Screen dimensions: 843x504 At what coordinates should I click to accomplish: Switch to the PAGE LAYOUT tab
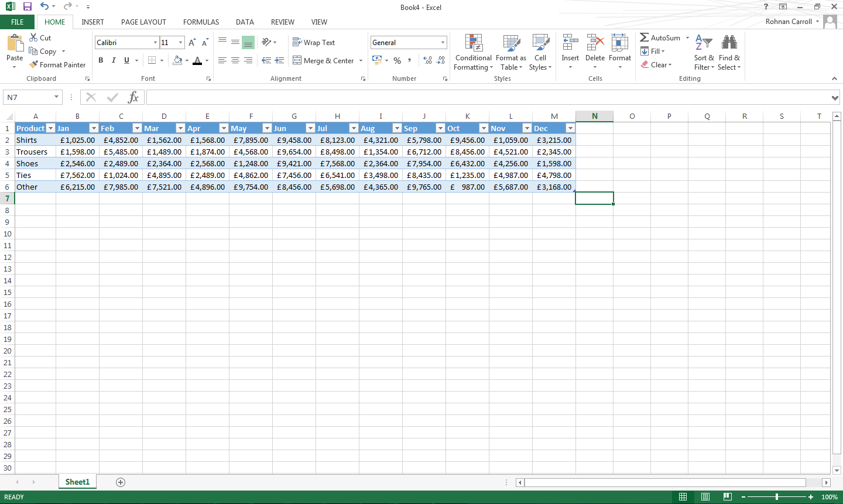click(x=143, y=22)
